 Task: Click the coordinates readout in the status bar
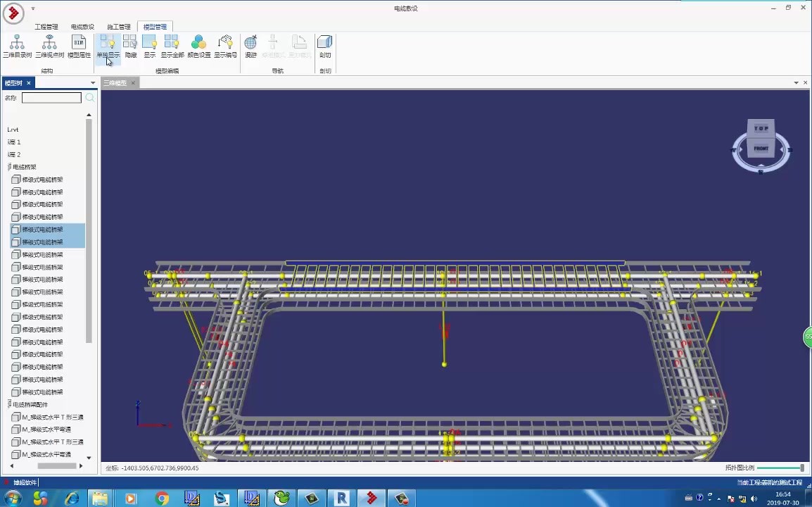click(152, 468)
